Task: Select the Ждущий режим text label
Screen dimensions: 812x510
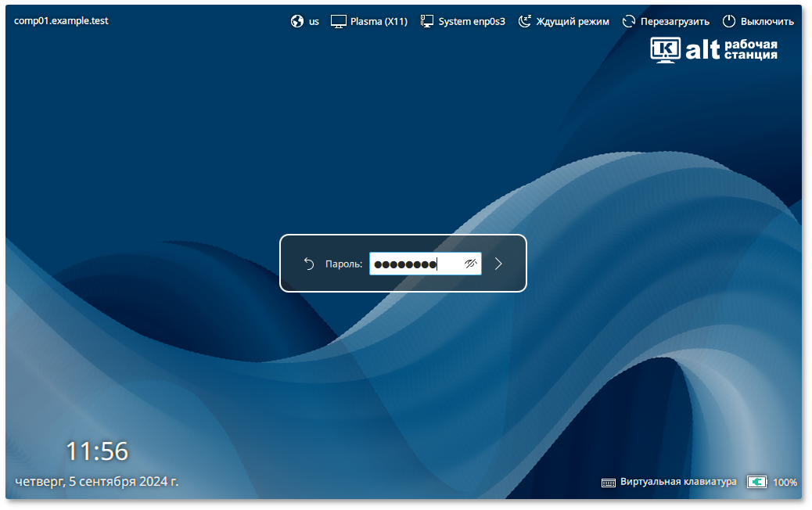Action: click(x=573, y=22)
